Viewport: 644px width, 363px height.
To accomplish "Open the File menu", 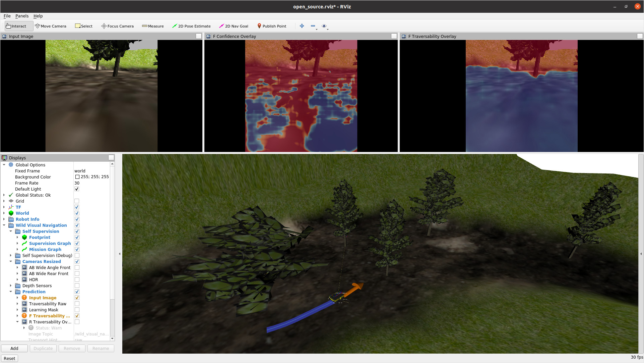I will [7, 16].
